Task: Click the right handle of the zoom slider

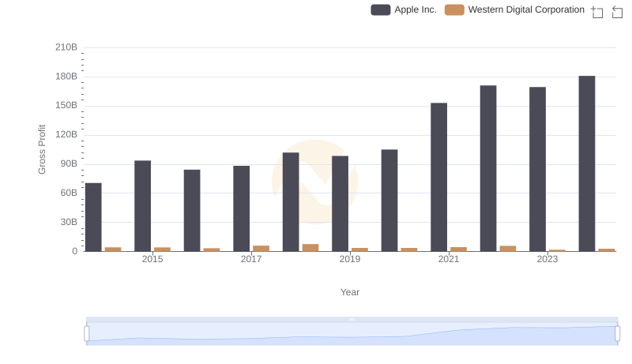Action: tap(618, 333)
